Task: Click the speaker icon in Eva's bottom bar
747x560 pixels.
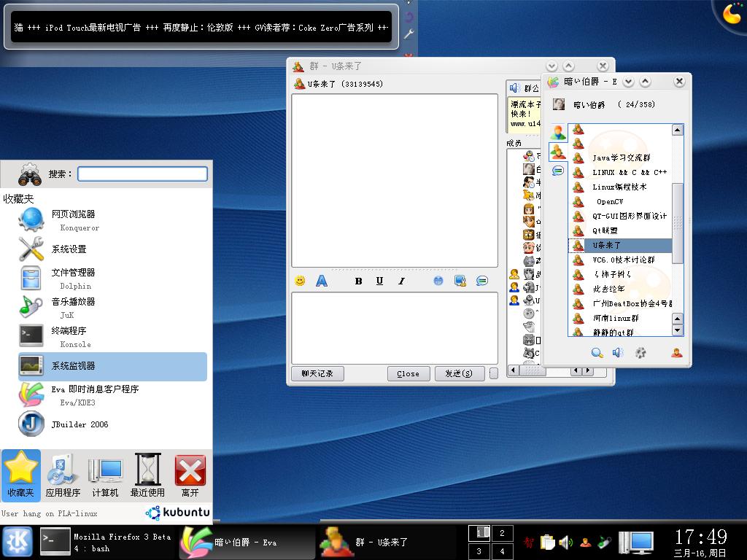Action: (x=618, y=353)
